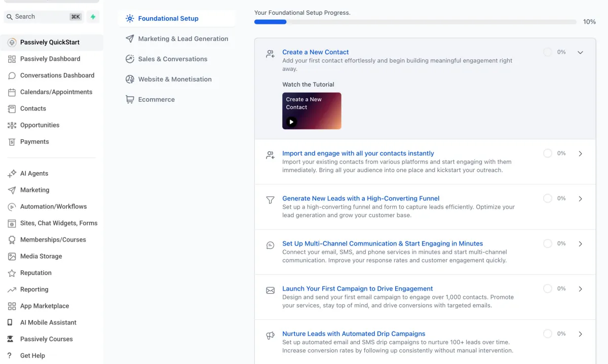Click the Conversations Dashboard chat bubble icon
Screen dimensions: 608x364
tap(12, 75)
